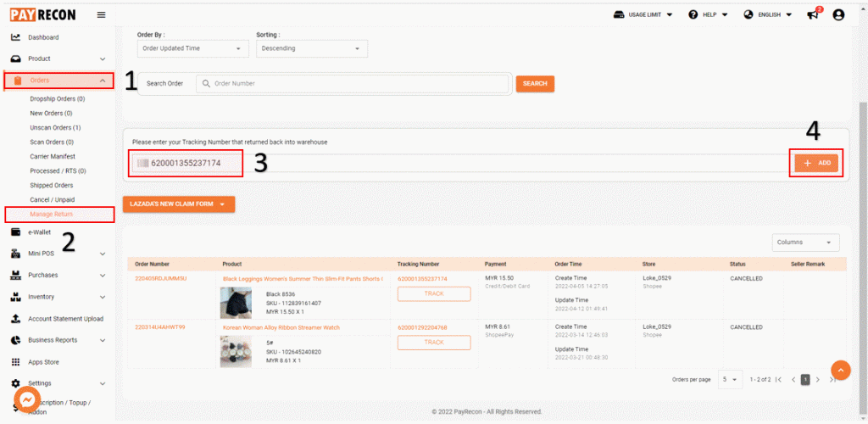
Task: Open the Orders per page dropdown
Action: click(x=730, y=380)
